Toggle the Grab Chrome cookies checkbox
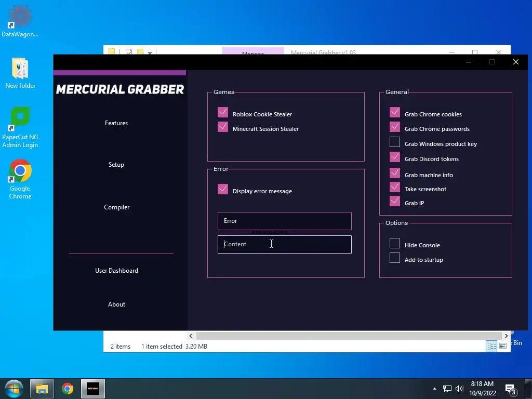This screenshot has width=532, height=399. point(395,112)
